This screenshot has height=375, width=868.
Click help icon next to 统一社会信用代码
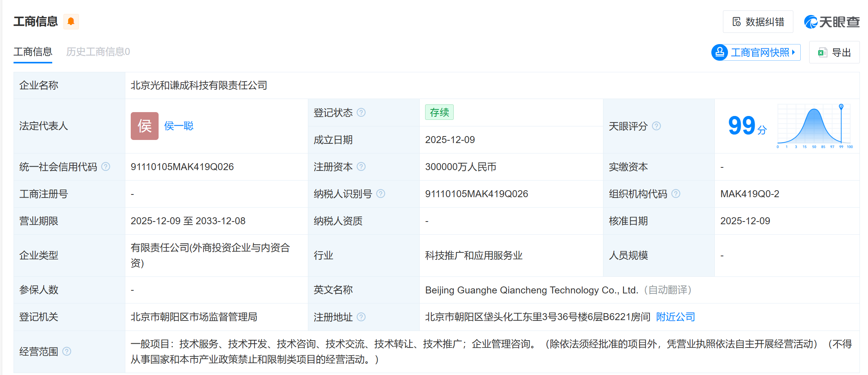106,167
